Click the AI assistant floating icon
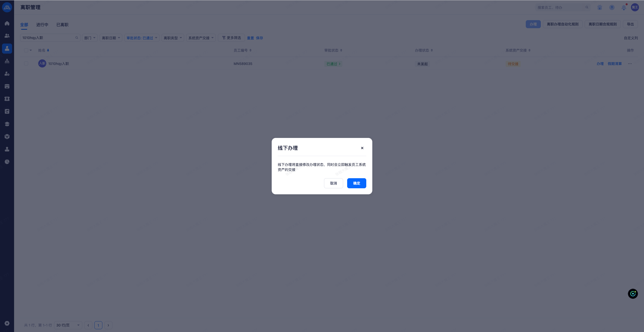644x332 pixels. 633,294
